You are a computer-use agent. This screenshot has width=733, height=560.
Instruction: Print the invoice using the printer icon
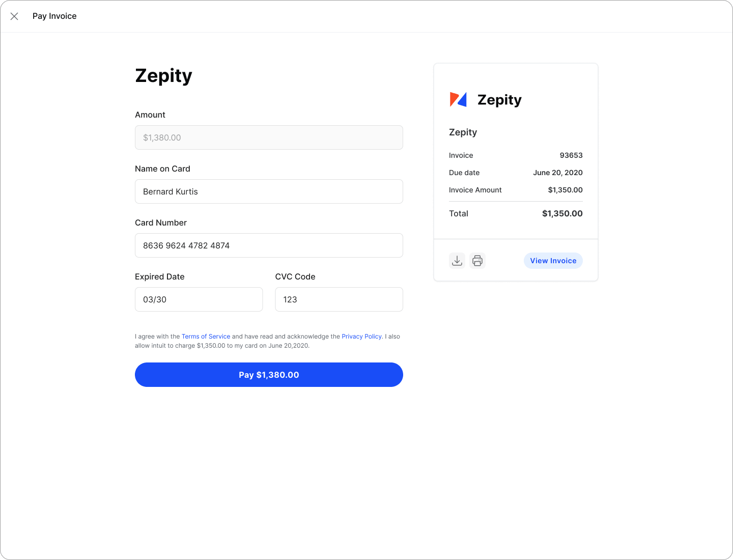click(x=477, y=261)
